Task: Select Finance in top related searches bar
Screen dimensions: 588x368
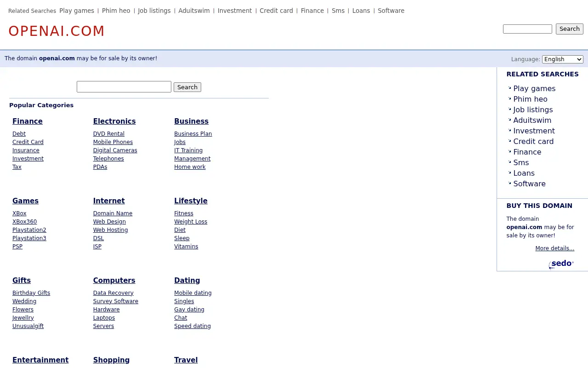Action: point(312,11)
